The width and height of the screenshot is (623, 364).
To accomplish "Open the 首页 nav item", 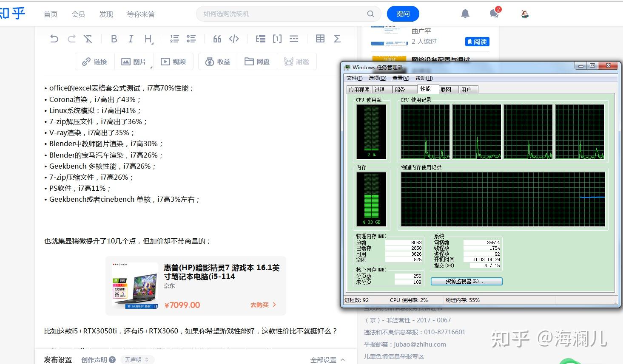I will pyautogui.click(x=51, y=14).
